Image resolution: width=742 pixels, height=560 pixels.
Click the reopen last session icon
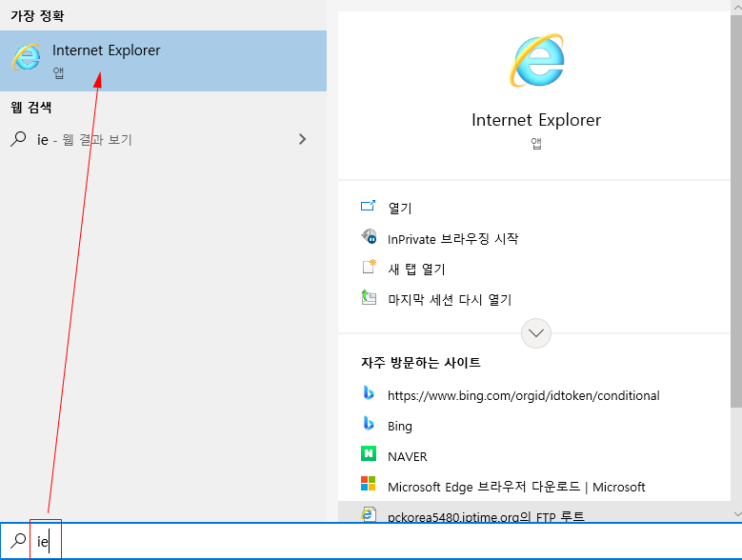tap(369, 297)
